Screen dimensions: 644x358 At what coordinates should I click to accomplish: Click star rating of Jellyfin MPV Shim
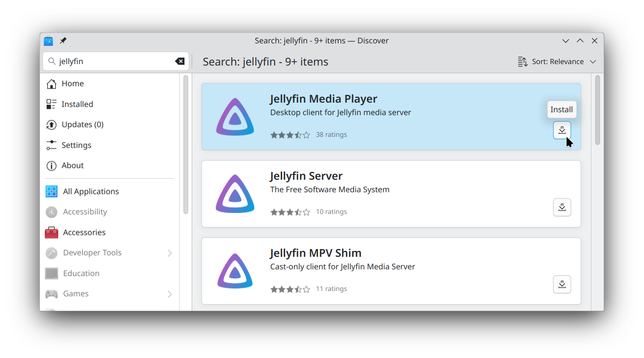pyautogui.click(x=290, y=289)
